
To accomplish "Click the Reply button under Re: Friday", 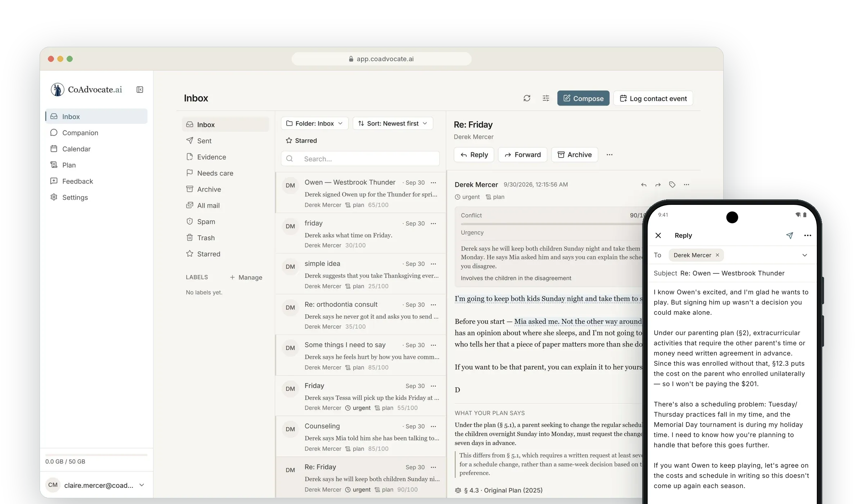I will pos(474,155).
